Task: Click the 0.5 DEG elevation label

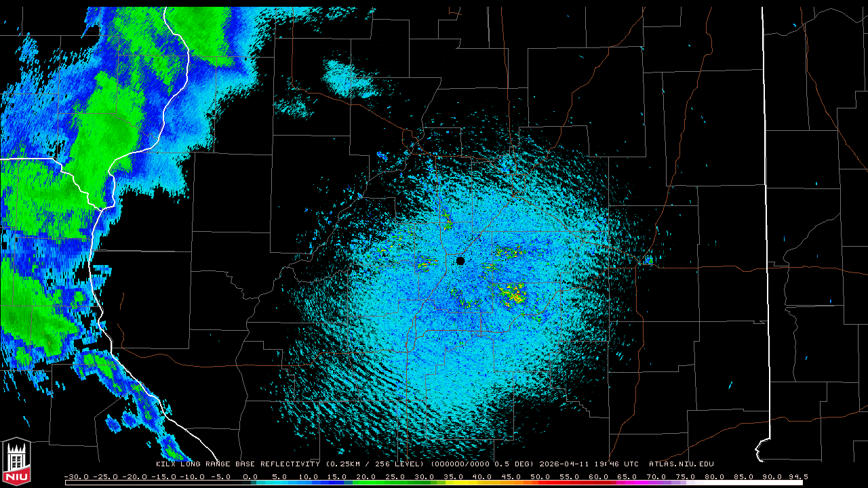Action: pyautogui.click(x=515, y=464)
